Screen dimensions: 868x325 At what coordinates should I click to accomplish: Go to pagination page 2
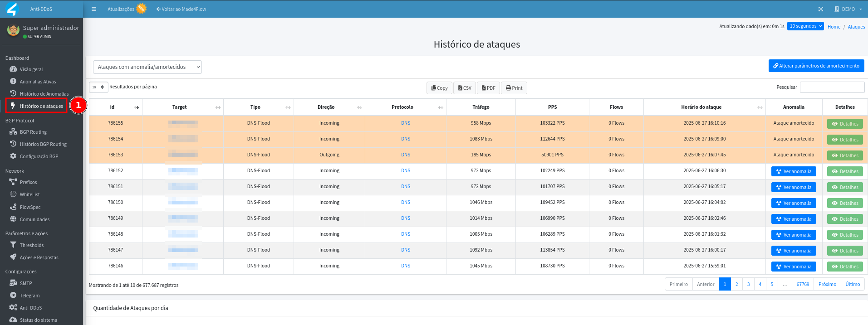coord(736,284)
